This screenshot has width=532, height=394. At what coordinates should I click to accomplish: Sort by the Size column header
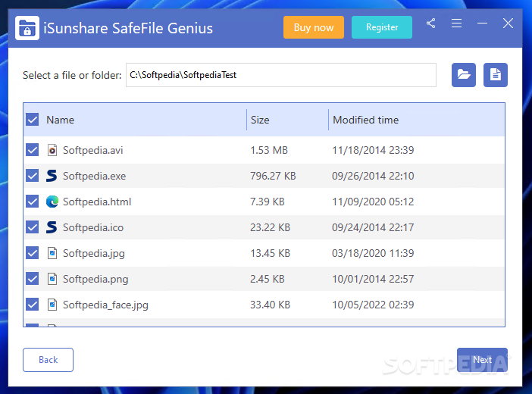[x=260, y=120]
